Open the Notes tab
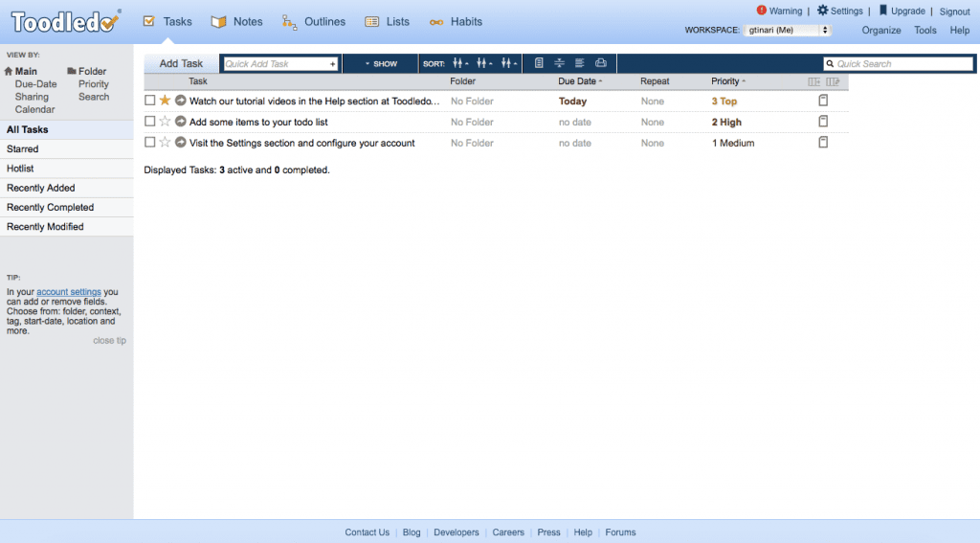The height and width of the screenshot is (543, 980). click(236, 21)
